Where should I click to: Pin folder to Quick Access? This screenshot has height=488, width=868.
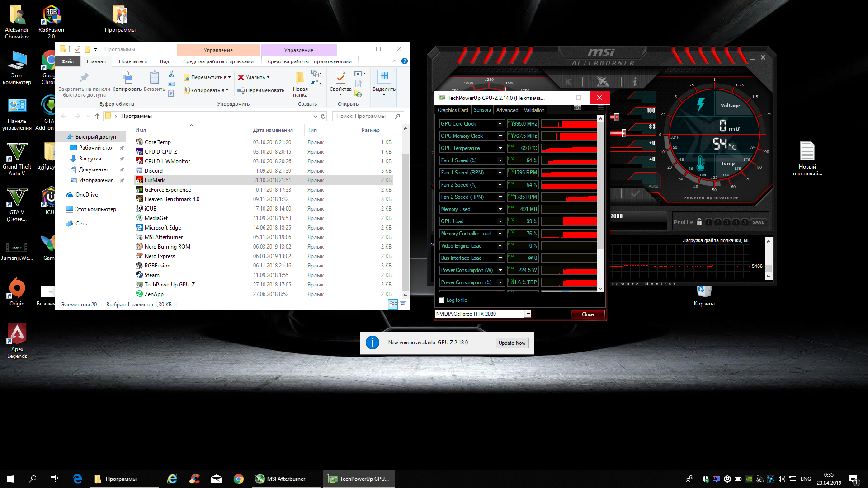point(85,84)
